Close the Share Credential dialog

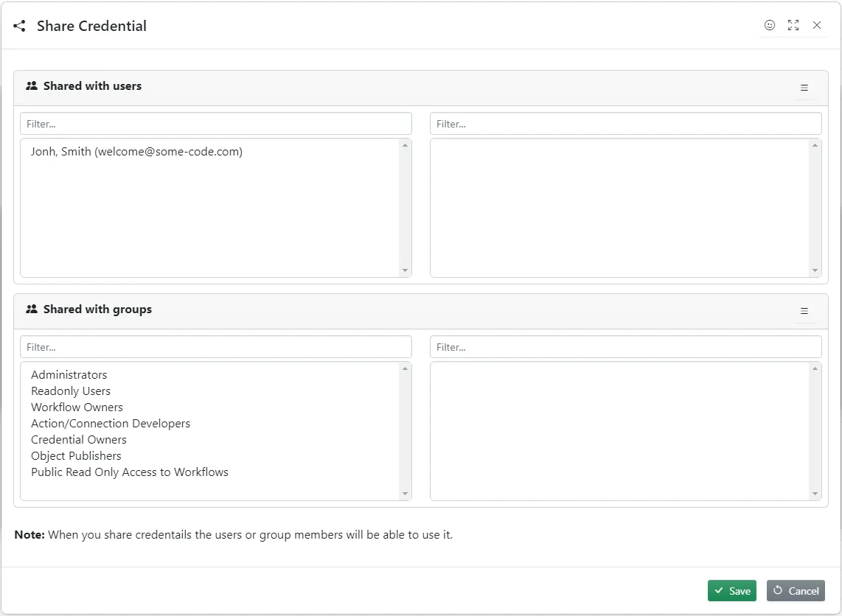(817, 25)
